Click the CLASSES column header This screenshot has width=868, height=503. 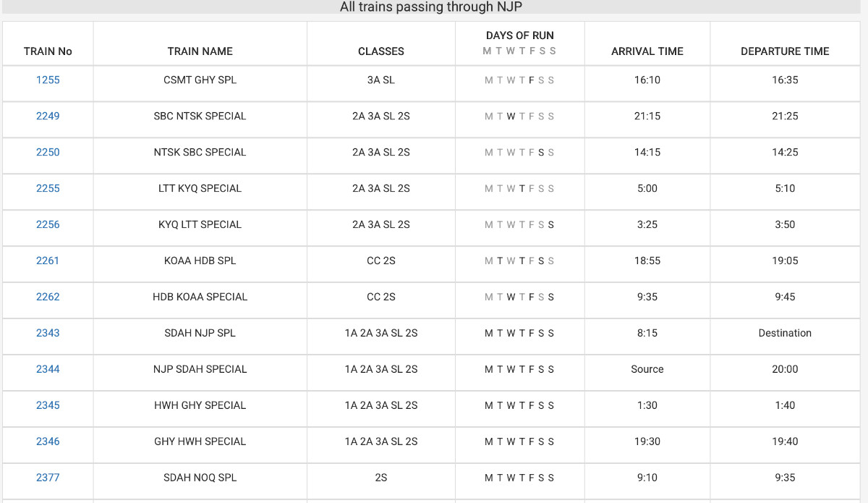tap(381, 51)
